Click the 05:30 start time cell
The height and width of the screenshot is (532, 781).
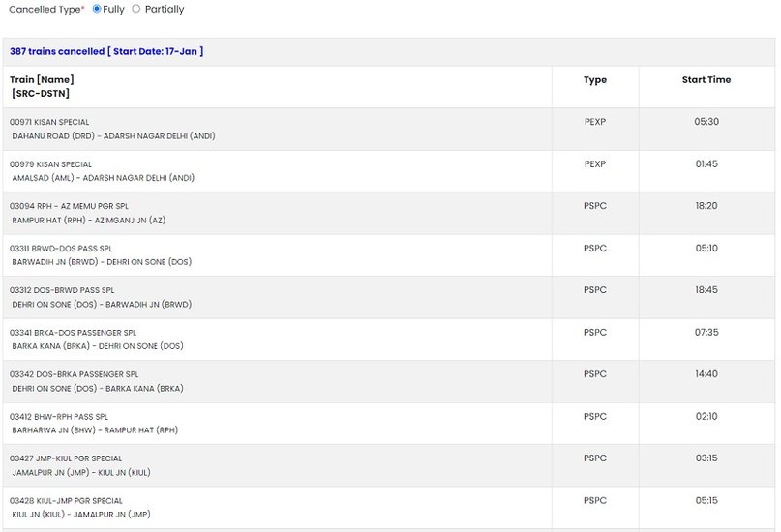pos(706,122)
